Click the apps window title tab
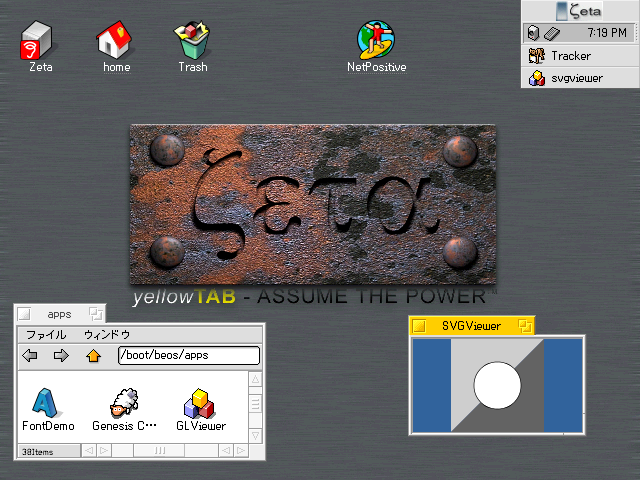This screenshot has width=640, height=480. coord(60,314)
